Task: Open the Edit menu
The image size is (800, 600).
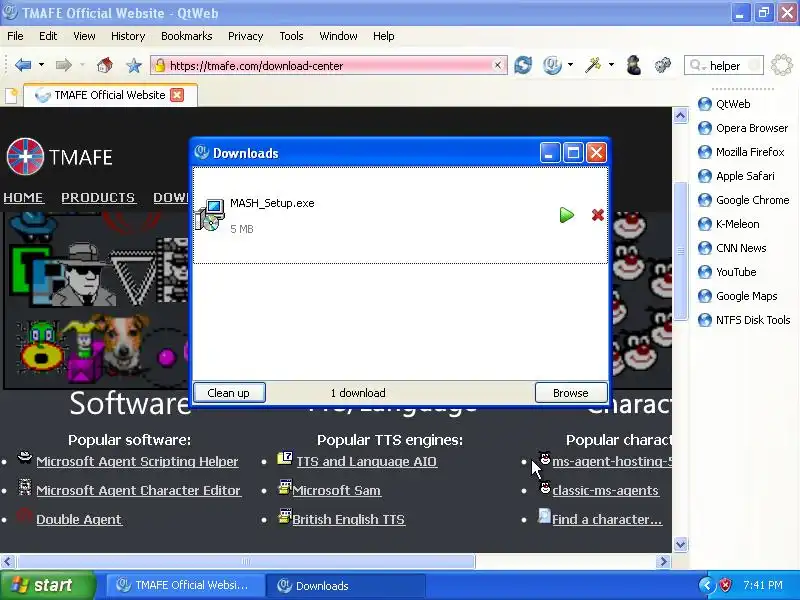Action: pyautogui.click(x=48, y=36)
